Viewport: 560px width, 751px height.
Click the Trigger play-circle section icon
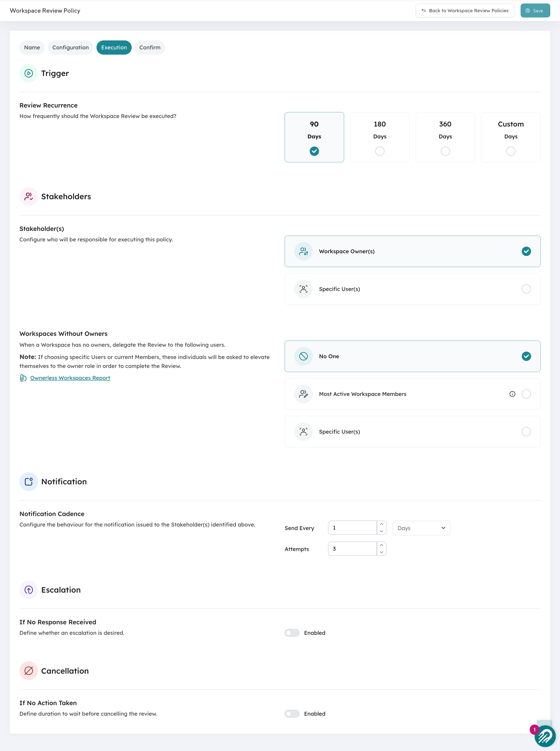(x=29, y=73)
